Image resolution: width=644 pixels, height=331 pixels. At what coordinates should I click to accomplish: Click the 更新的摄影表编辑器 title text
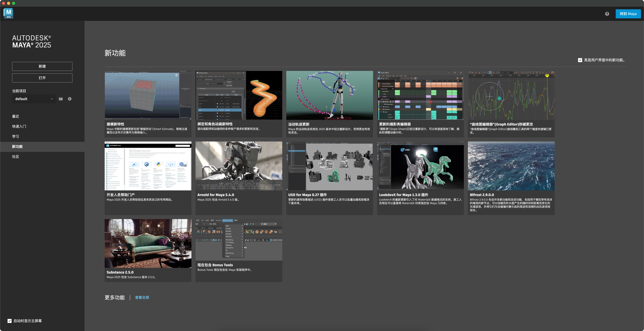[x=395, y=124]
